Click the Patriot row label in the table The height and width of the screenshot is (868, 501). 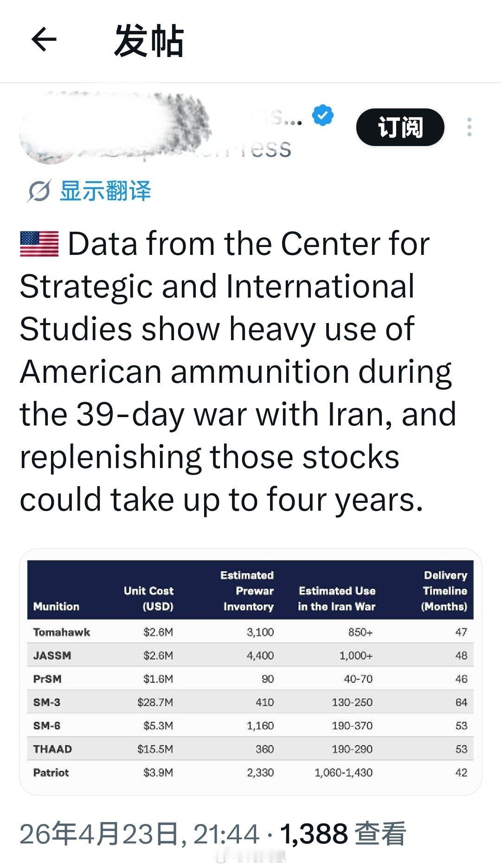point(51,773)
